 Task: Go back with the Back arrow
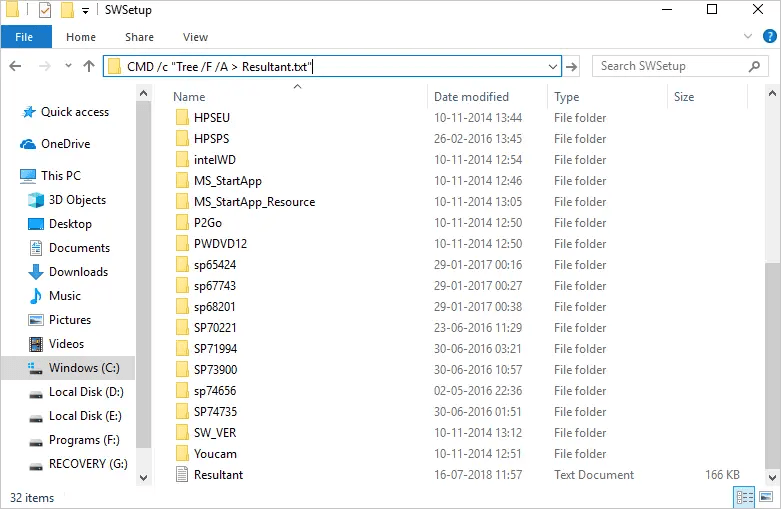point(15,66)
